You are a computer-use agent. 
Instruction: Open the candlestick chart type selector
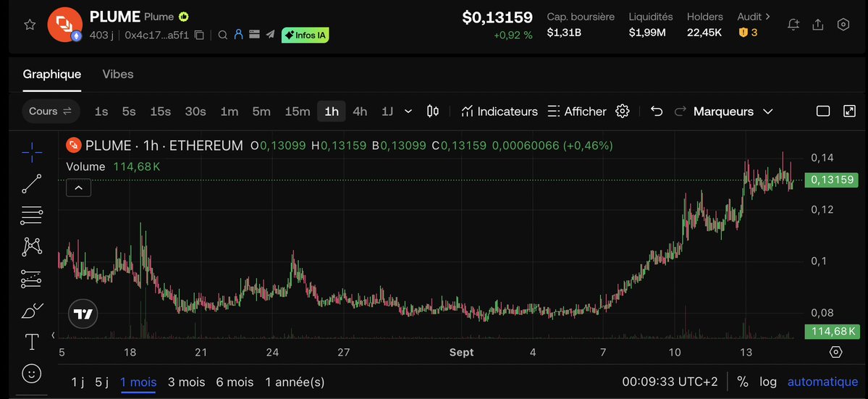pyautogui.click(x=433, y=112)
